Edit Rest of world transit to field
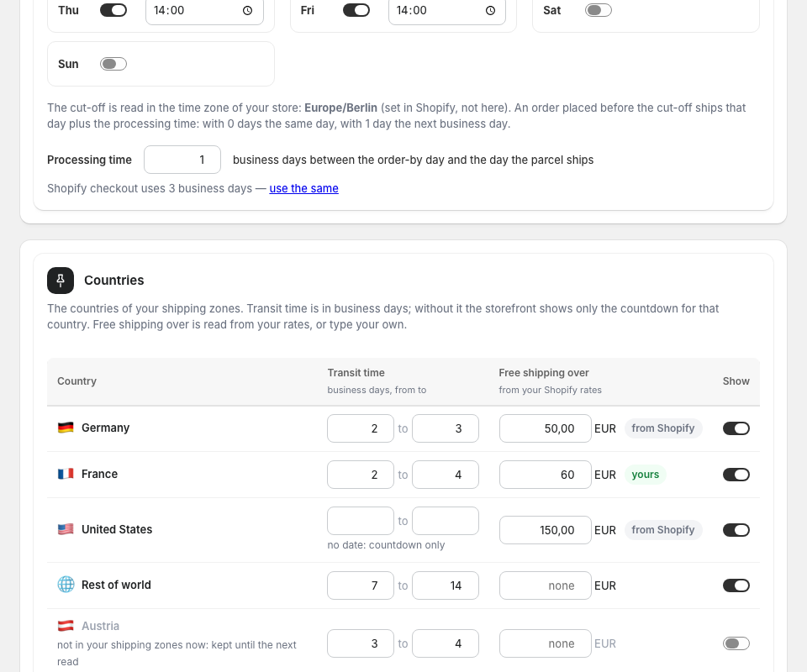Image resolution: width=807 pixels, height=672 pixels. click(446, 585)
